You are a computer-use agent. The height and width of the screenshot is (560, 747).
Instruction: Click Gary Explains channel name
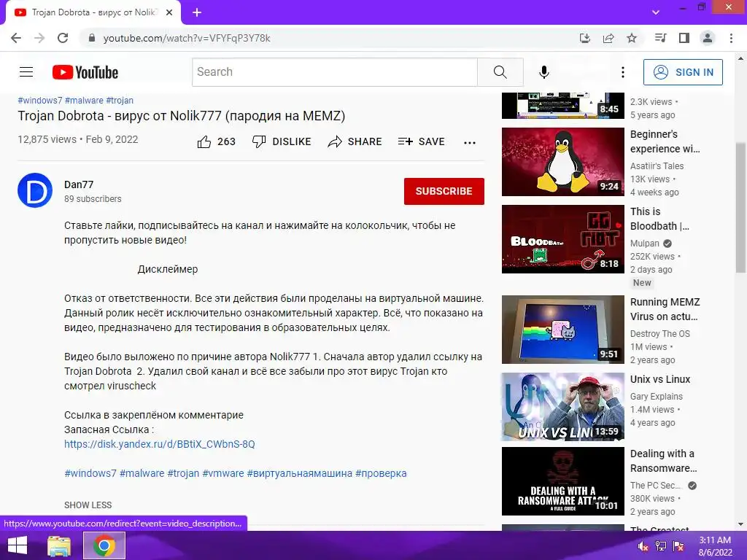coord(657,396)
